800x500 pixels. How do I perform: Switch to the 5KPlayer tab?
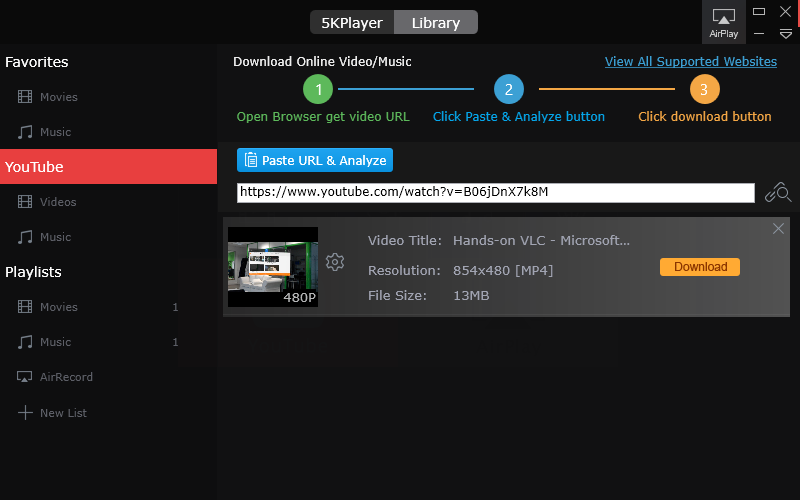(352, 22)
